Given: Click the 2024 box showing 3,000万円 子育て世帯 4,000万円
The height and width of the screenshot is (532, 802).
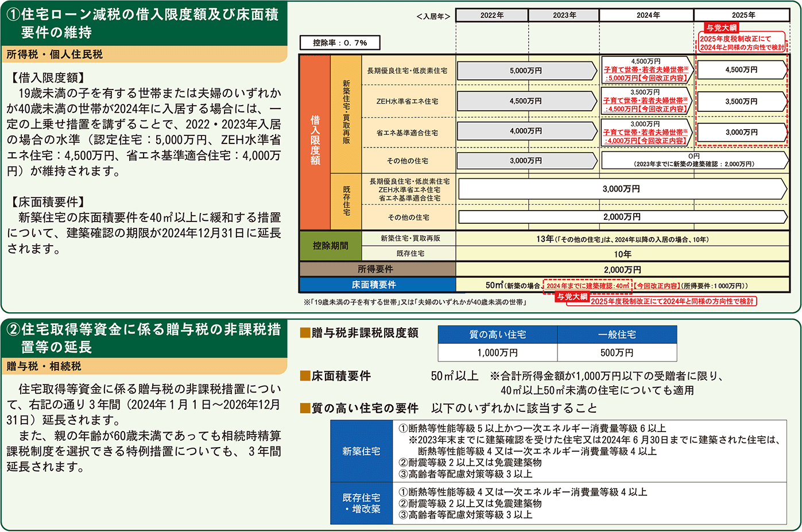Looking at the screenshot, I should pyautogui.click(x=646, y=132).
